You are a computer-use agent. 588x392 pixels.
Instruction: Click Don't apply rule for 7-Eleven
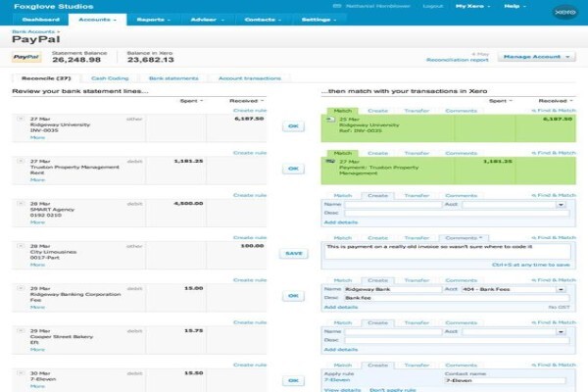pos(393,389)
